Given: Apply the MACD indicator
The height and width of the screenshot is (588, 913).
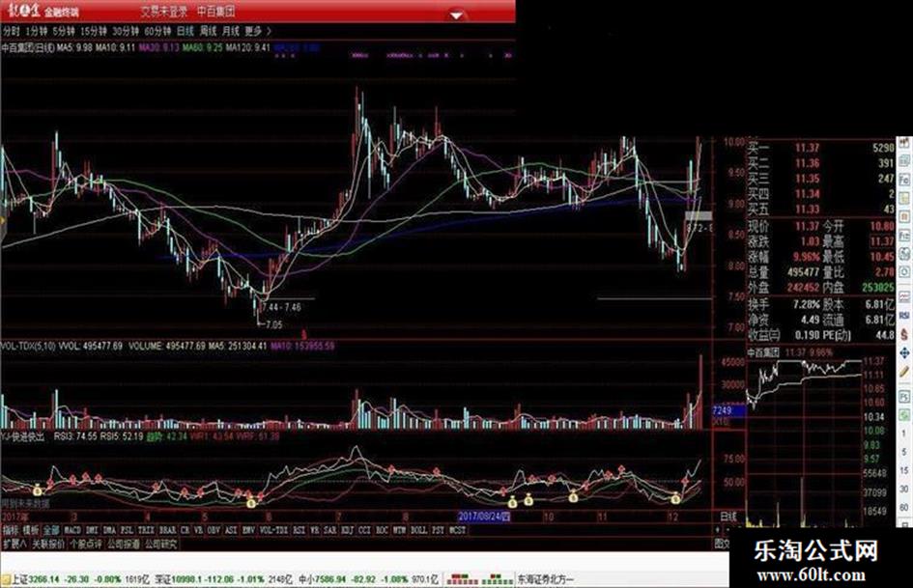Looking at the screenshot, I should point(72,530).
